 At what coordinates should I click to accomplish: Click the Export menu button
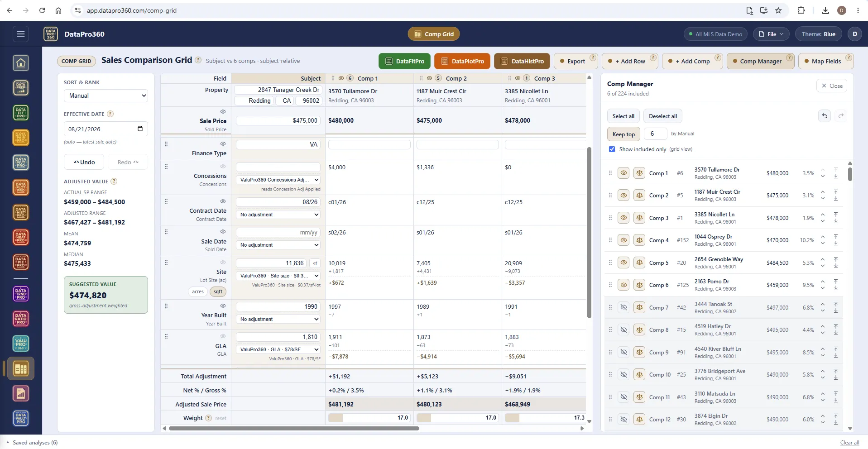click(x=576, y=61)
